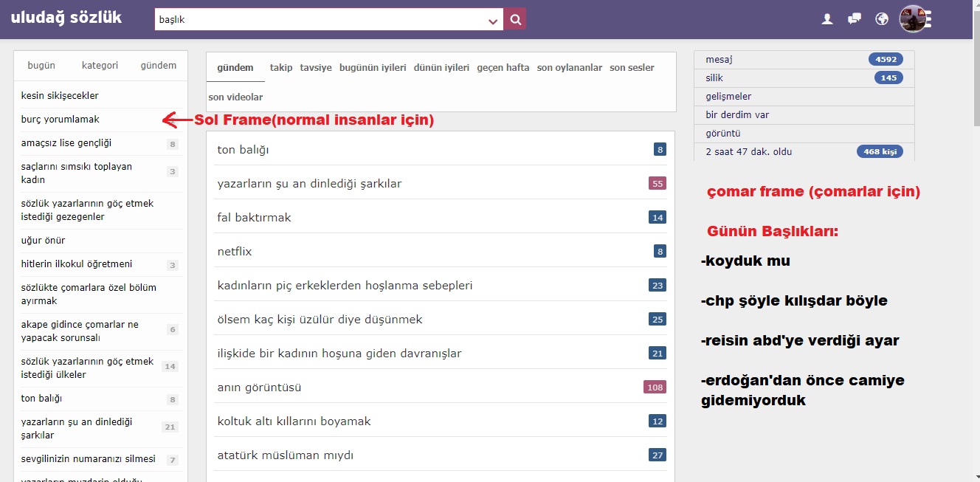This screenshot has width=980, height=482.
Task: Click the globe icon in header
Action: click(x=881, y=19)
